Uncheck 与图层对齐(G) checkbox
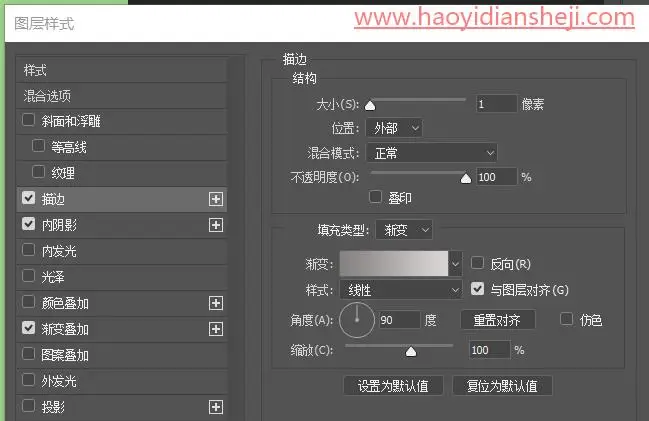Screen dimensions: 649x421 tap(477, 289)
